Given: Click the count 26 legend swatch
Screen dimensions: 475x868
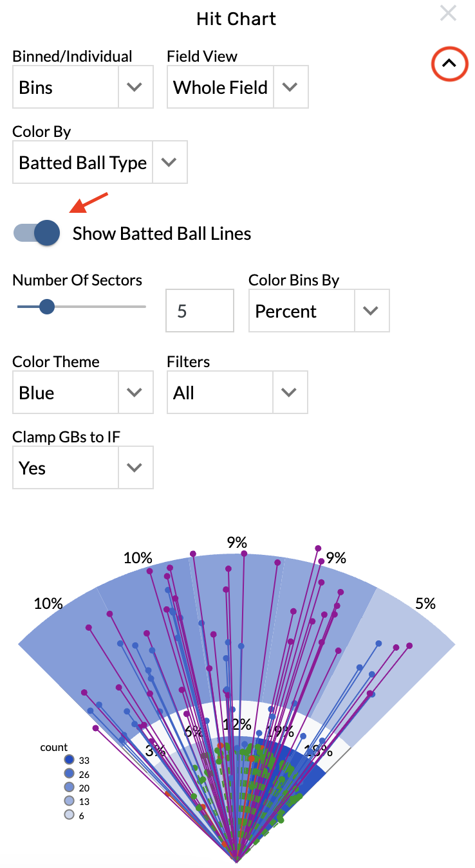Looking at the screenshot, I should [x=69, y=773].
